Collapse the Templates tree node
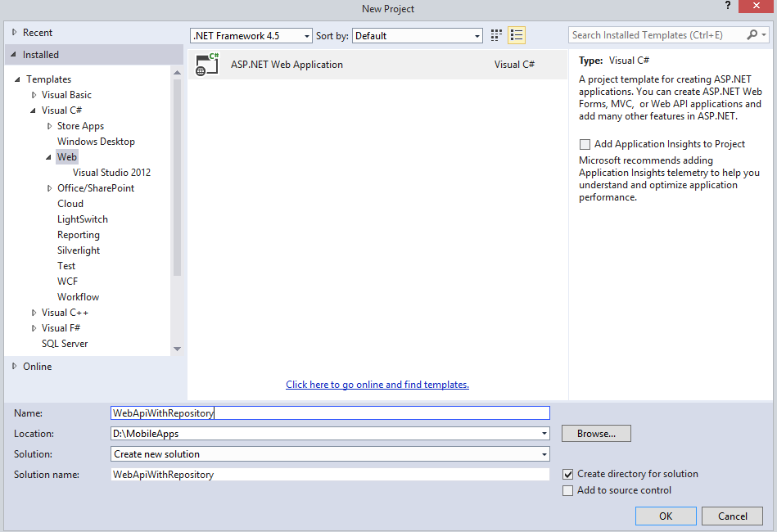 click(17, 79)
